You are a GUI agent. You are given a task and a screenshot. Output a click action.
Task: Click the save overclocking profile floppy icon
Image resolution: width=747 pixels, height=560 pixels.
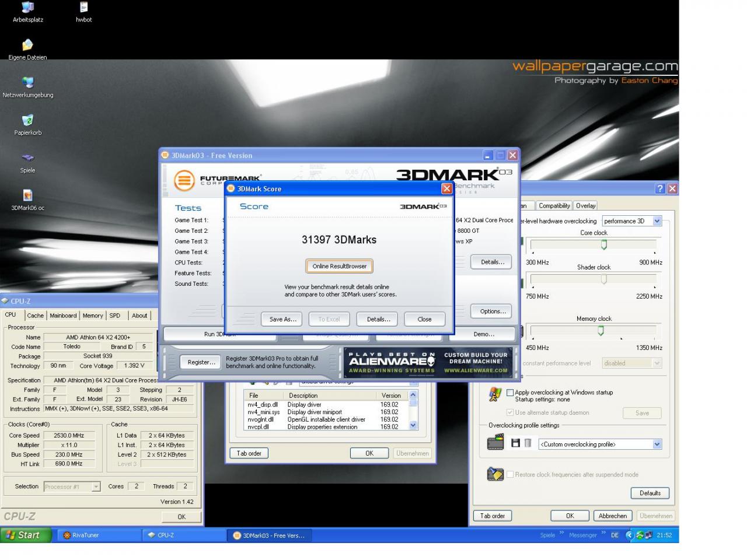tap(515, 443)
